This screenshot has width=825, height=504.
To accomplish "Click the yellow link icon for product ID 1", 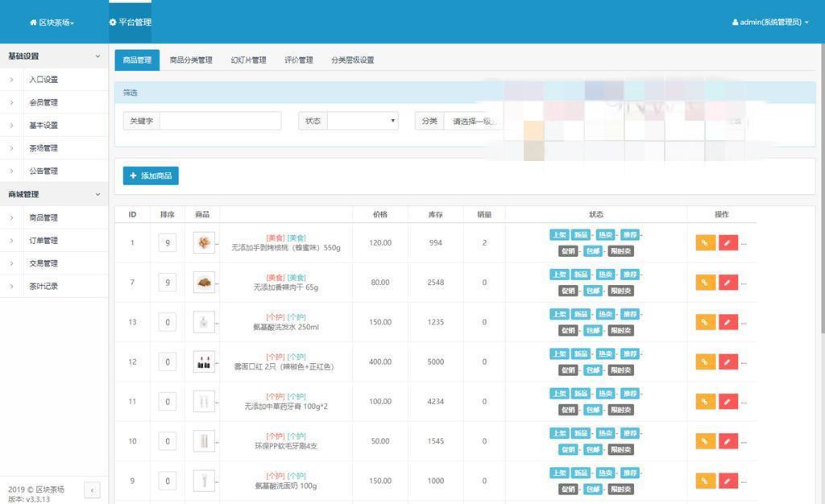I will point(704,242).
